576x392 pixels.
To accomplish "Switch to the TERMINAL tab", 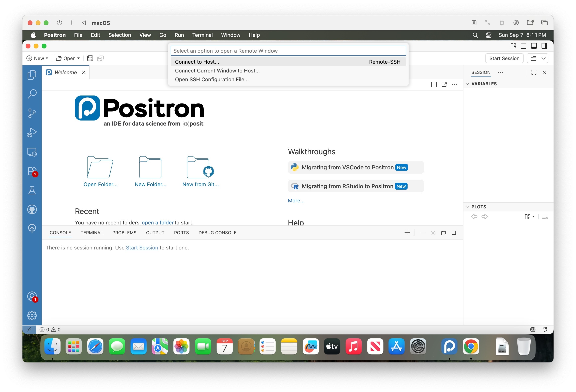I will click(92, 233).
